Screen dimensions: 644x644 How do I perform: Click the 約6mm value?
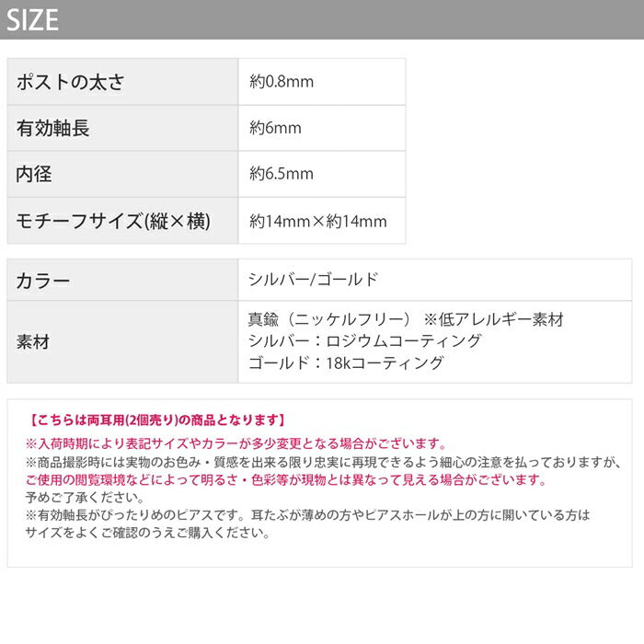pyautogui.click(x=275, y=128)
